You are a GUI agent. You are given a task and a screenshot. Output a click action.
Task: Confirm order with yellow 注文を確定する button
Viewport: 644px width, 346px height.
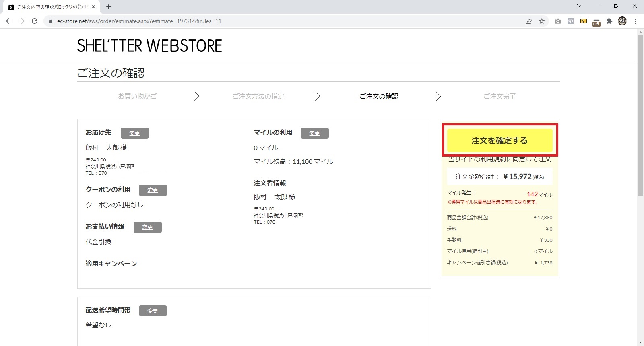[500, 140]
